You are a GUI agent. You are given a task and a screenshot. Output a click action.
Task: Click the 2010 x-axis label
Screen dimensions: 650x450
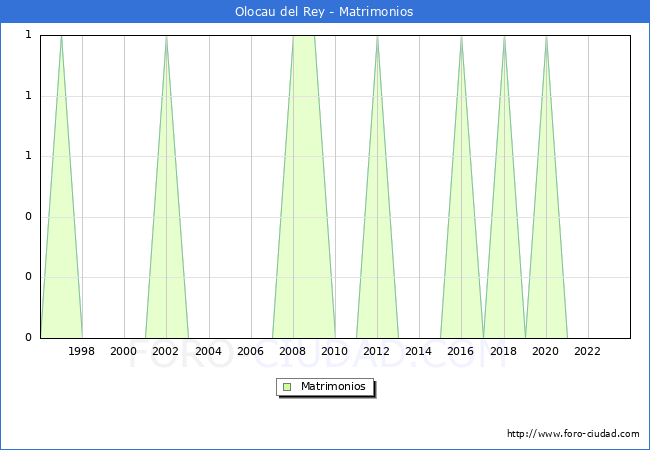click(x=335, y=351)
